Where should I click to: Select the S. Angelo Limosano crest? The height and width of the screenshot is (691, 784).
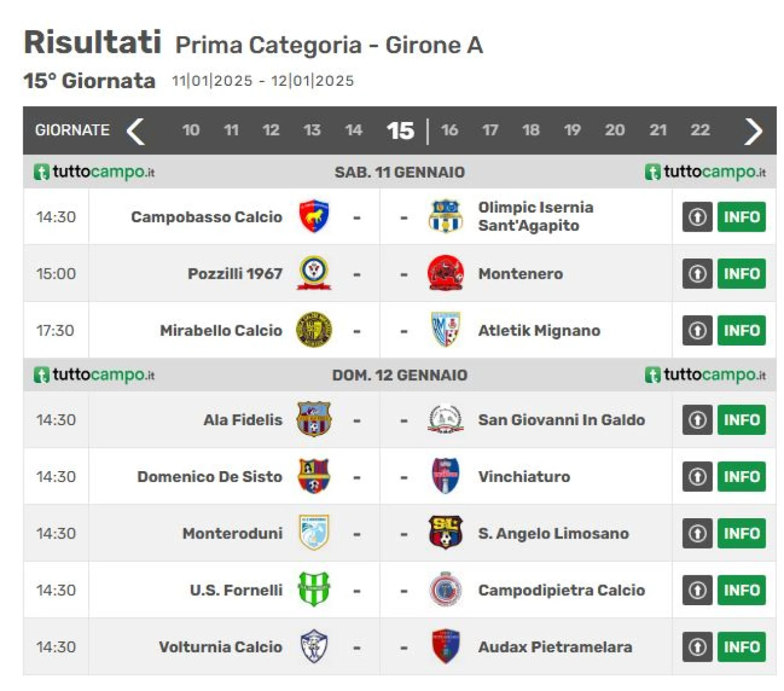click(x=445, y=533)
